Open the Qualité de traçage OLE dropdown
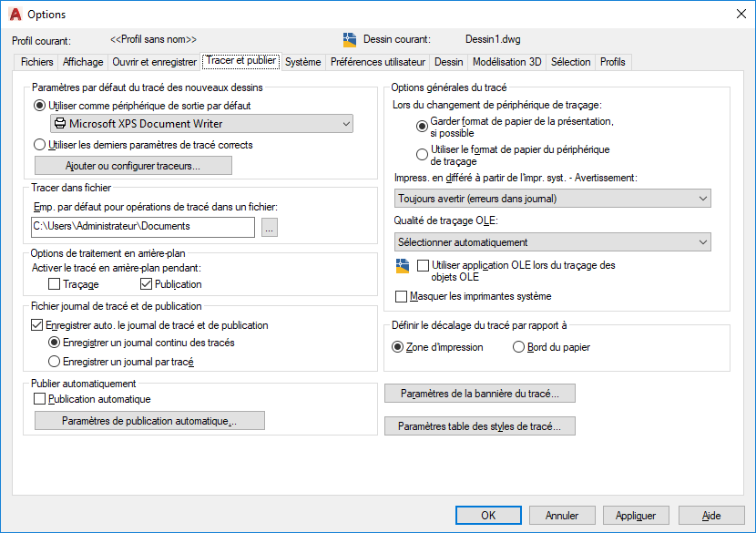Image resolution: width=756 pixels, height=533 pixels. 553,242
